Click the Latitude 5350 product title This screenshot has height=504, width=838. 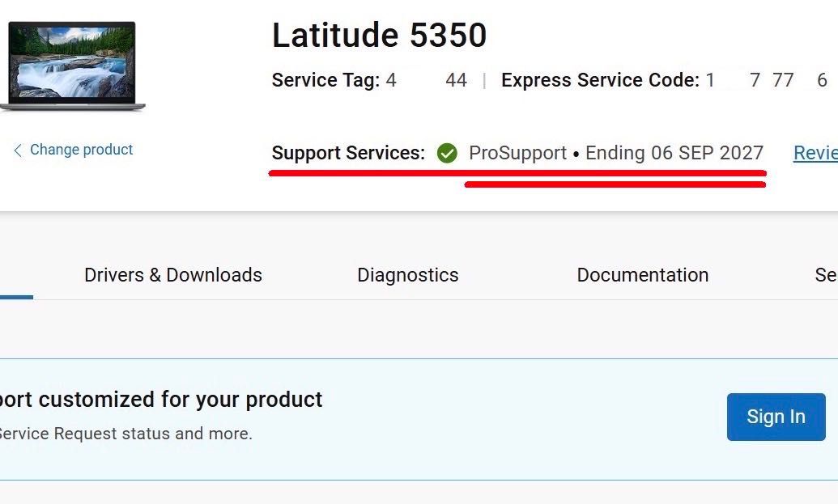pos(380,36)
